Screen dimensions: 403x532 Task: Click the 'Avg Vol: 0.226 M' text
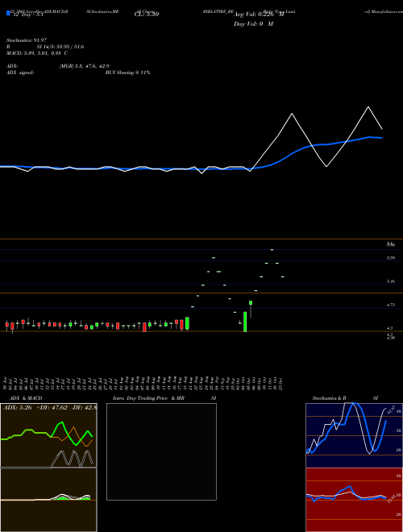259,15
